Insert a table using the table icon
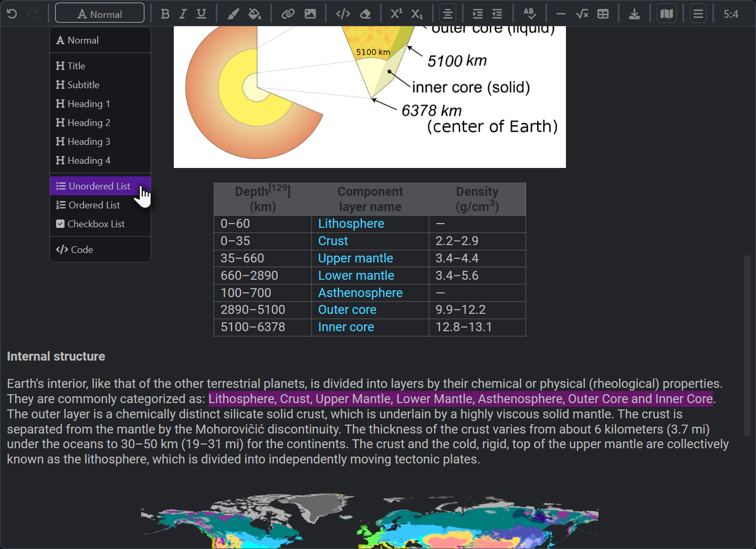The width and height of the screenshot is (756, 549). pos(603,14)
